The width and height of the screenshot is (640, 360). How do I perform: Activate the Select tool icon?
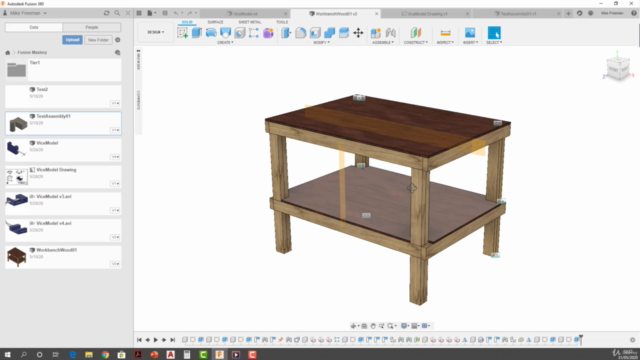[x=494, y=33]
